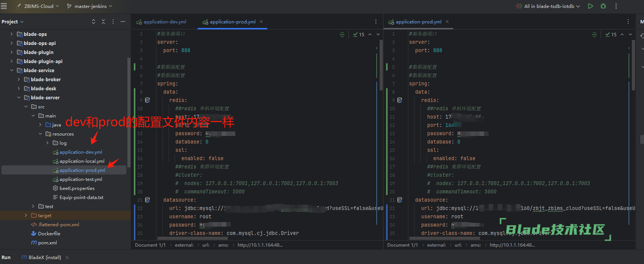This screenshot has height=264, width=644.
Task: Open Project view mode dropdown
Action: [x=12, y=22]
